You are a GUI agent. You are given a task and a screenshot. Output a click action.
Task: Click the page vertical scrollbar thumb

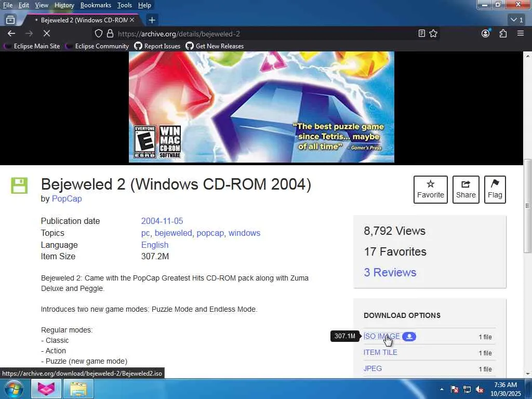(x=527, y=206)
